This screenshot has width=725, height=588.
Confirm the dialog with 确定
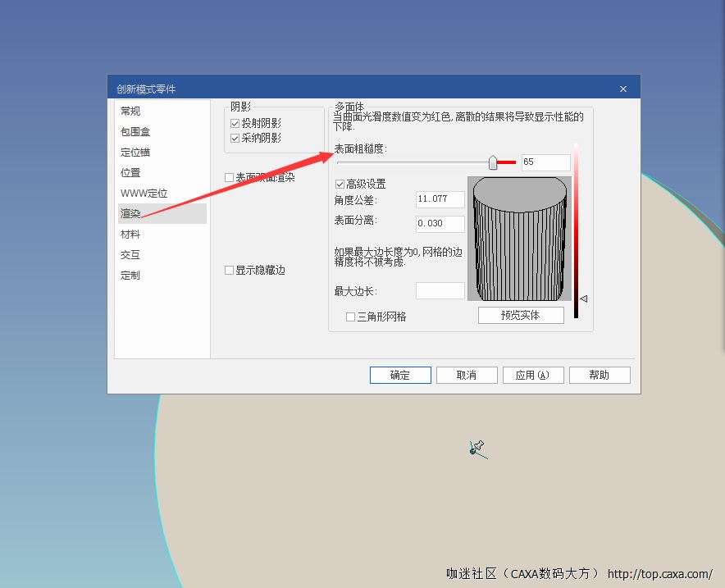pos(400,375)
